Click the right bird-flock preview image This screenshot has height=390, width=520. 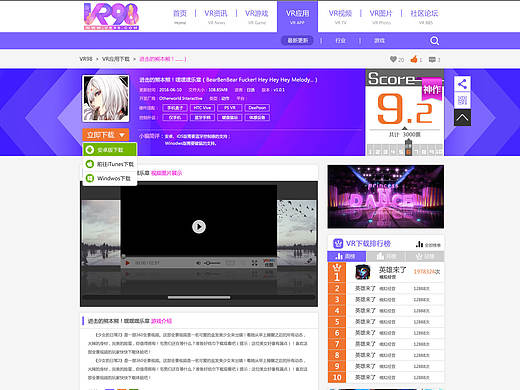tap(297, 232)
